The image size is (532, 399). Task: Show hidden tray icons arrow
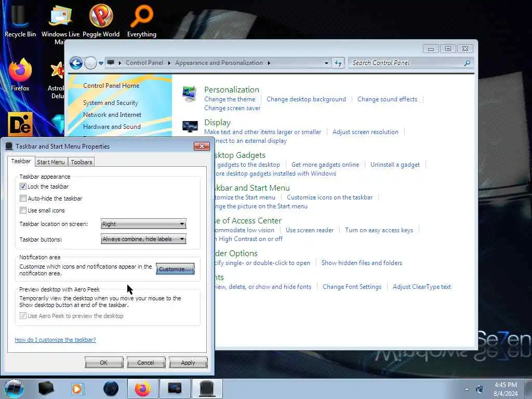(x=467, y=389)
